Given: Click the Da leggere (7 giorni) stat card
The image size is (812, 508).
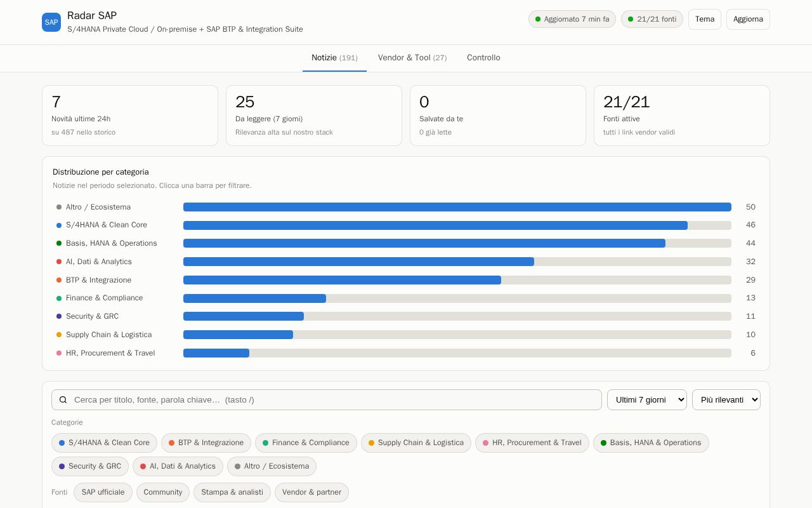Looking at the screenshot, I should point(314,116).
